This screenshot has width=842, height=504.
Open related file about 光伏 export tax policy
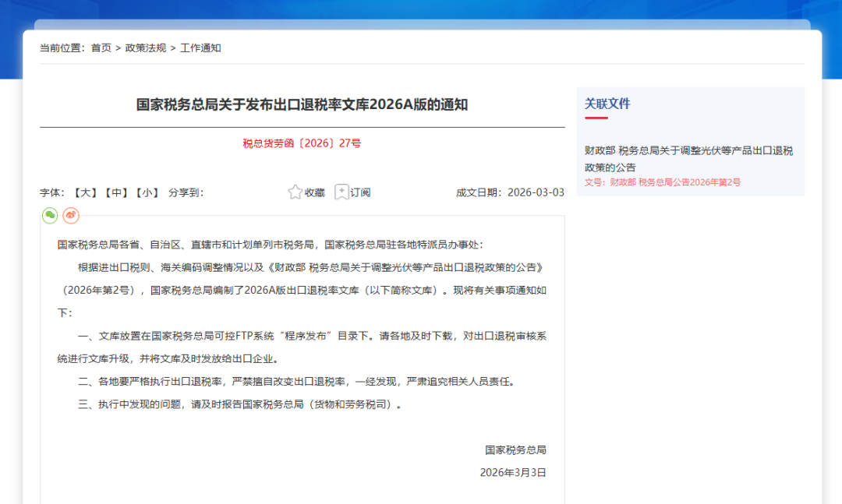pos(688,159)
